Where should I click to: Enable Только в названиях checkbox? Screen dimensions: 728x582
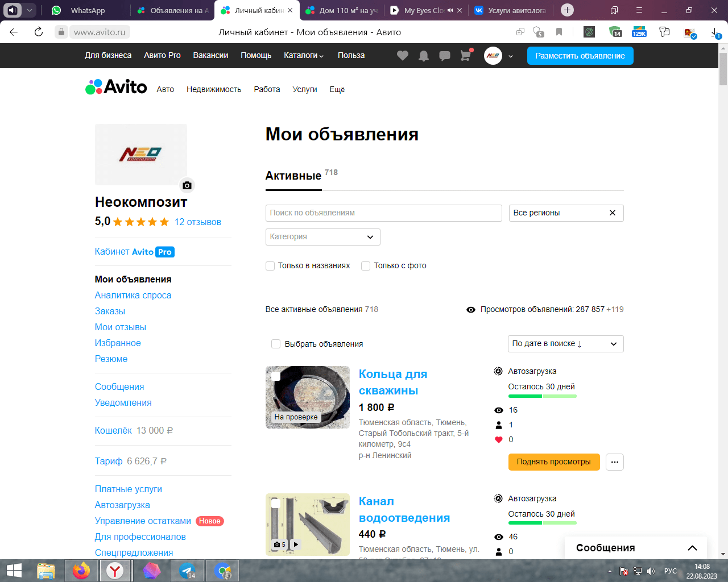[270, 265]
